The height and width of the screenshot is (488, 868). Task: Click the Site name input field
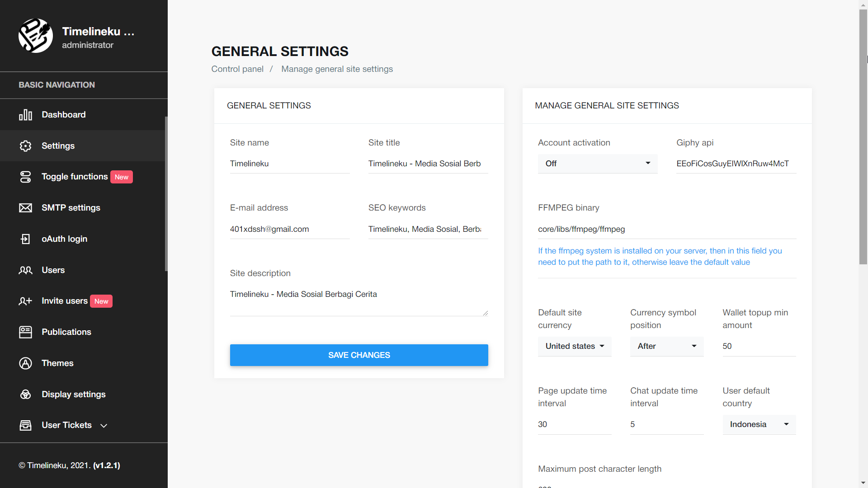(289, 164)
